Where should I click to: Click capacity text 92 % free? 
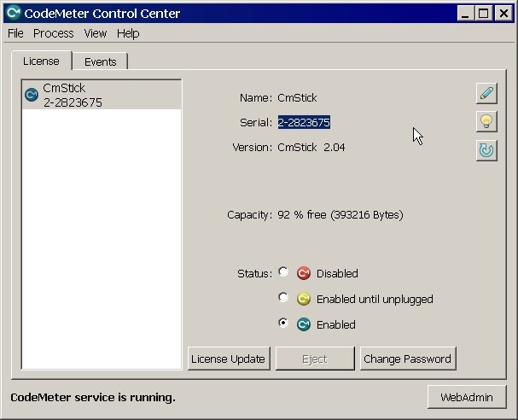340,215
